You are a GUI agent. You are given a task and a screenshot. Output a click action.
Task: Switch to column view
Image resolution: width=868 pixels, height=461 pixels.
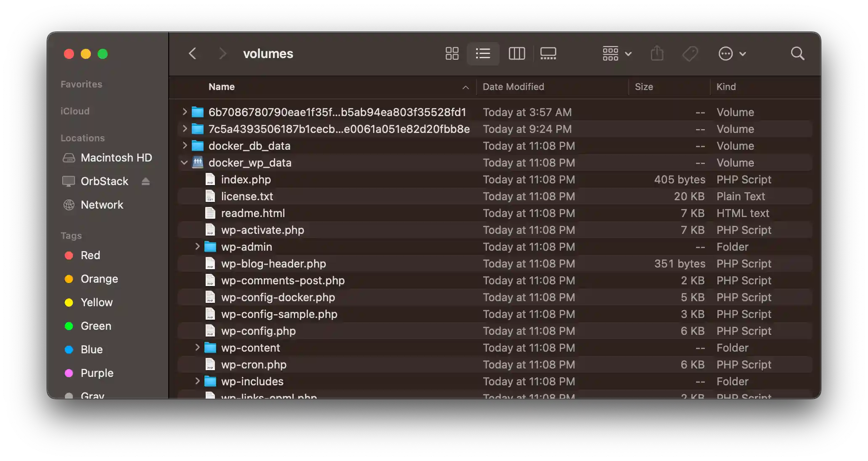pyautogui.click(x=516, y=53)
